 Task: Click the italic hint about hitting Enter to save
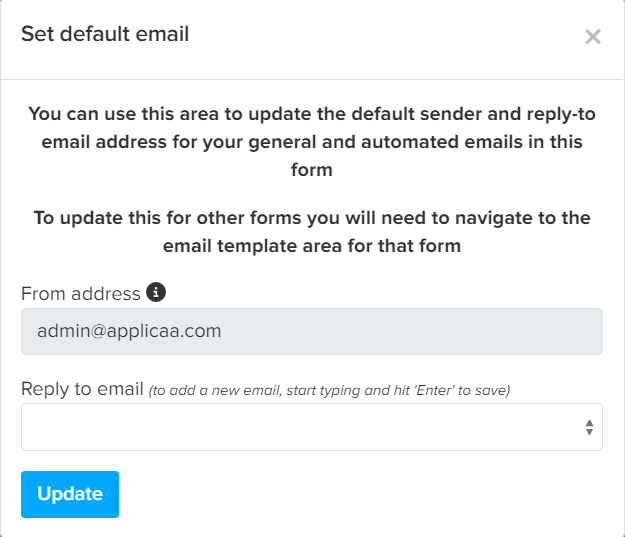click(329, 390)
